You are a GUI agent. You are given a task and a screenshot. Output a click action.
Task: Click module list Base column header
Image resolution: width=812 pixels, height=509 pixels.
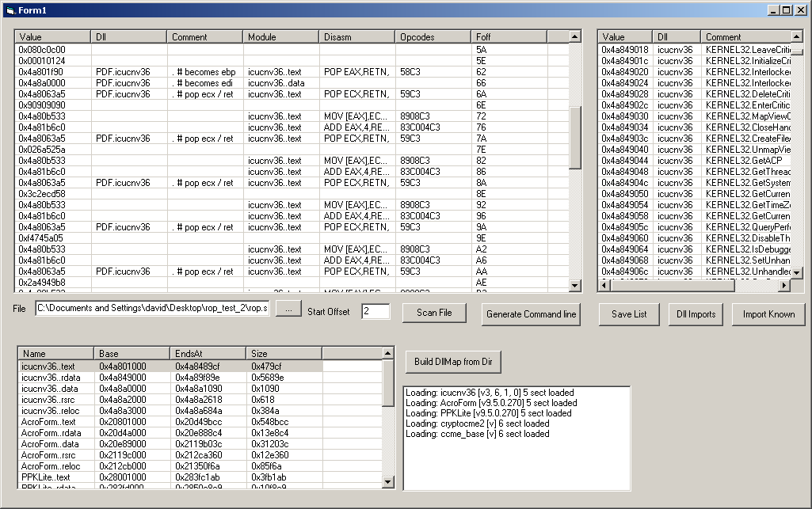(x=132, y=353)
